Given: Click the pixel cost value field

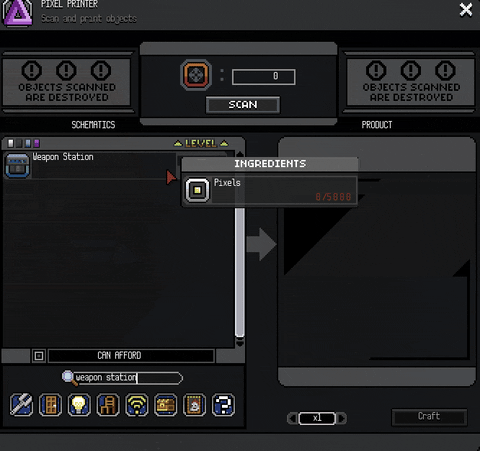Looking at the screenshot, I should point(263,77).
